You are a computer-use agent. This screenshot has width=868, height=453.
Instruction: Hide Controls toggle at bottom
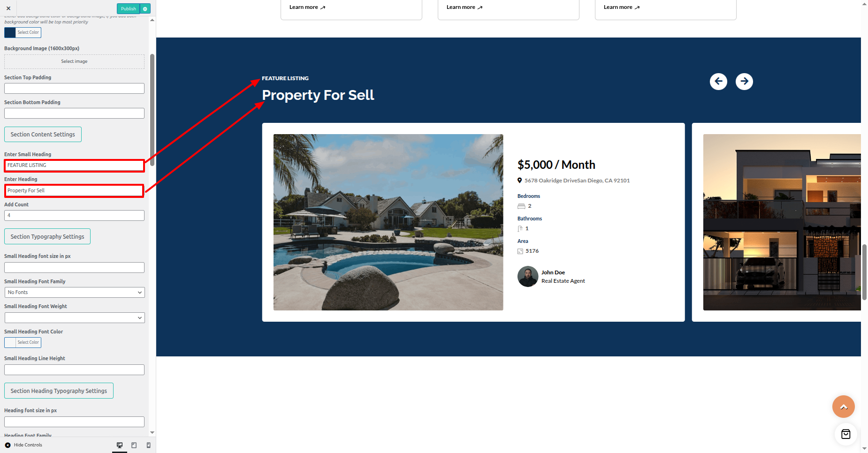click(23, 445)
